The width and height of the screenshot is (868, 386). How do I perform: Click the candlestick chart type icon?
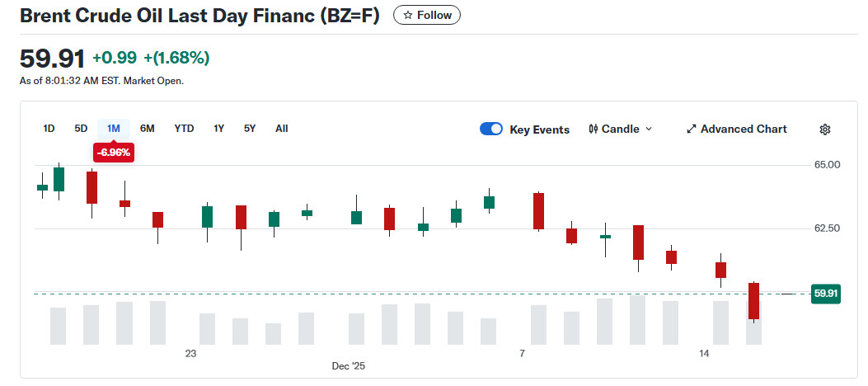point(594,129)
